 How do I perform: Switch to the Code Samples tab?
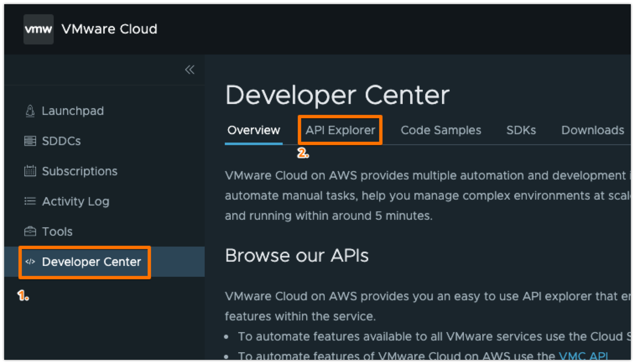[441, 130]
